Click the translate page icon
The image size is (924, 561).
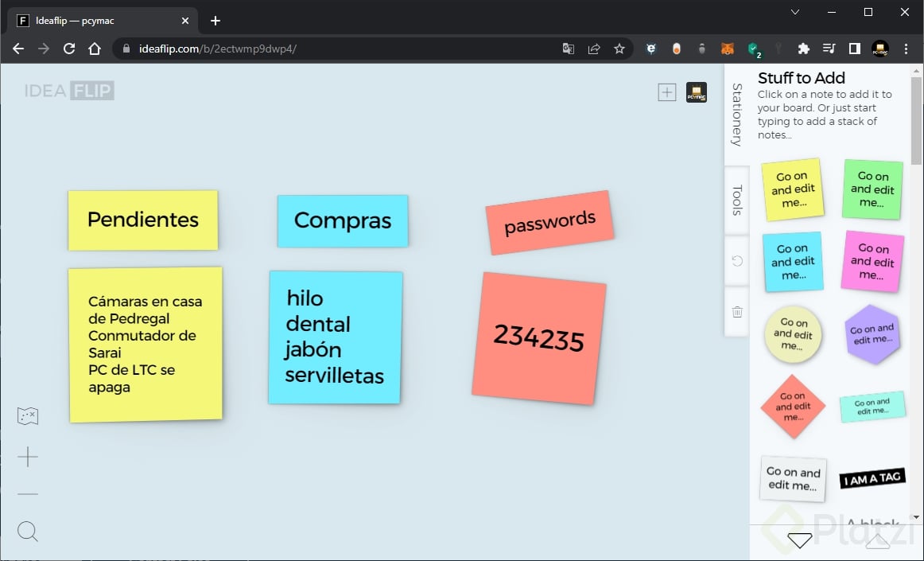(568, 49)
